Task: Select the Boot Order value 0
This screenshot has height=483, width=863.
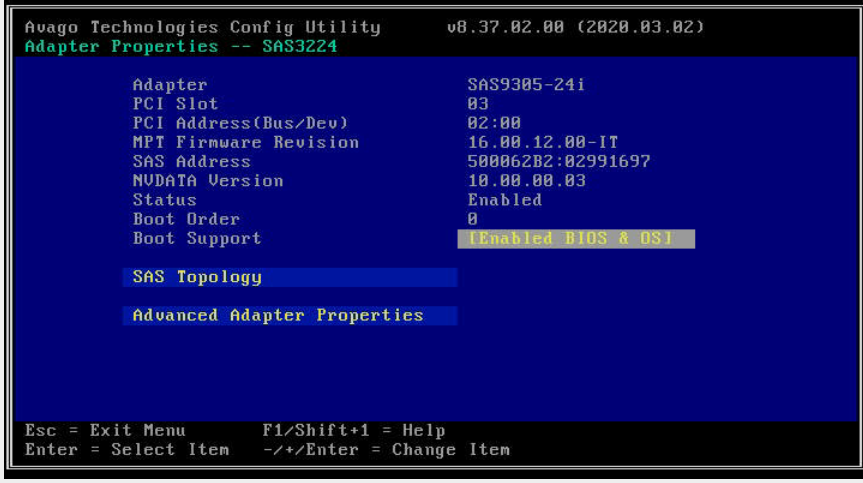Action: tap(473, 219)
